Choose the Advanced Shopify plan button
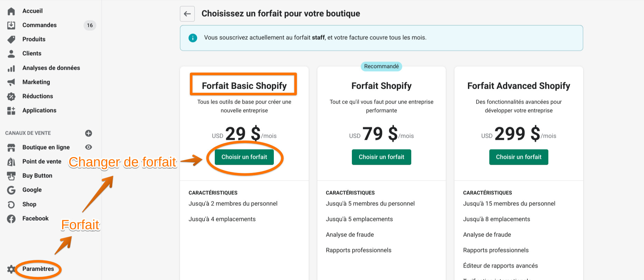The image size is (644, 280). point(518,157)
